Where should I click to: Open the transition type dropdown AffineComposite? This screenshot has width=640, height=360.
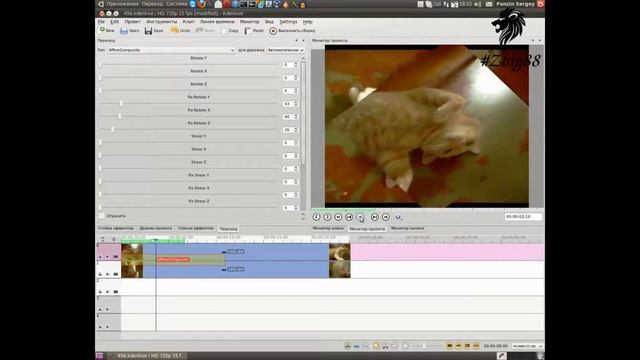tap(171, 50)
